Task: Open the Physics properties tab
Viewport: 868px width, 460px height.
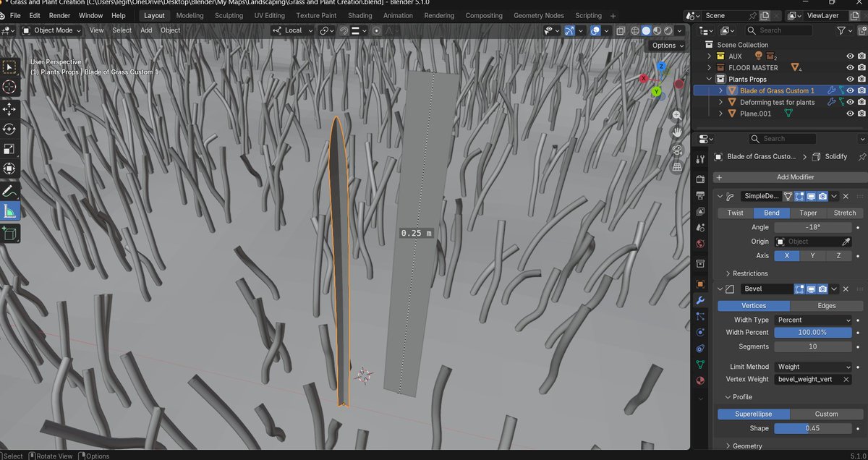Action: coord(700,333)
